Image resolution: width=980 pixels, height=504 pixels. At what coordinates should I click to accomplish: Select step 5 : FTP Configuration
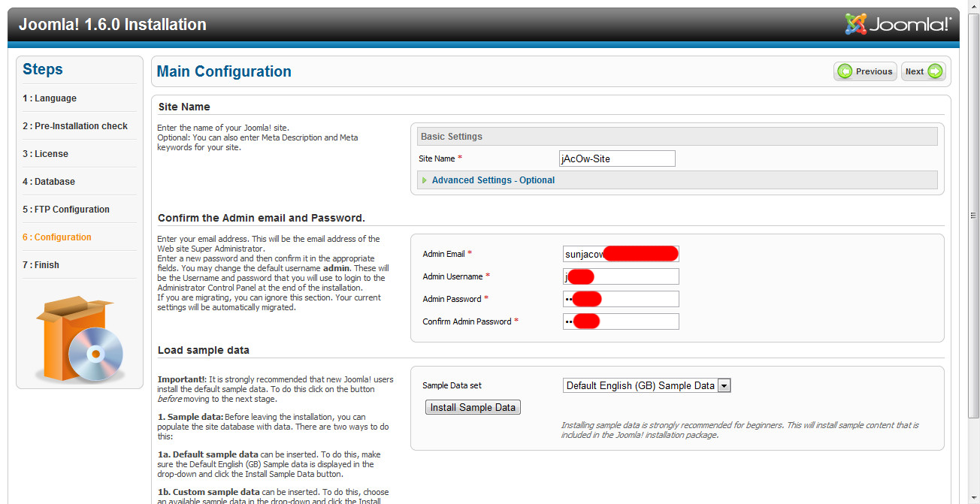[x=66, y=210]
